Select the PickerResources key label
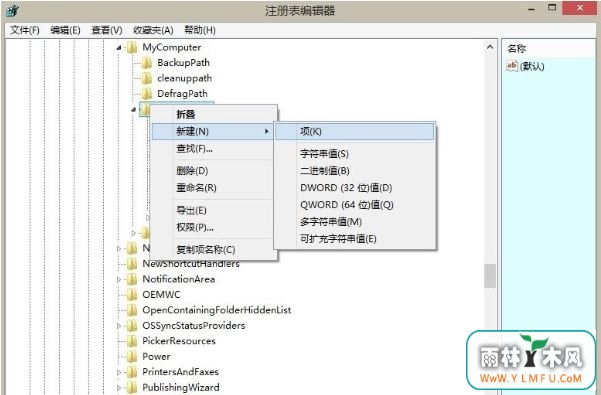601x395 pixels. pyautogui.click(x=179, y=341)
